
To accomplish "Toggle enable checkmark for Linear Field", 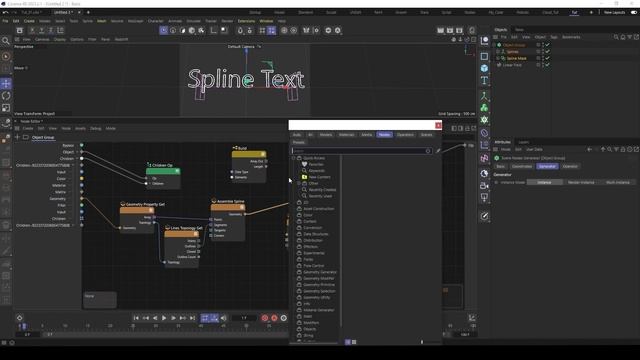I will (547, 64).
